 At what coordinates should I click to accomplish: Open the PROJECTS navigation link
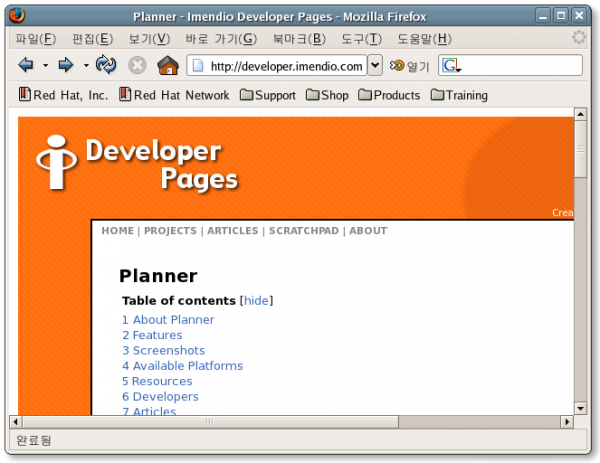pyautogui.click(x=170, y=231)
